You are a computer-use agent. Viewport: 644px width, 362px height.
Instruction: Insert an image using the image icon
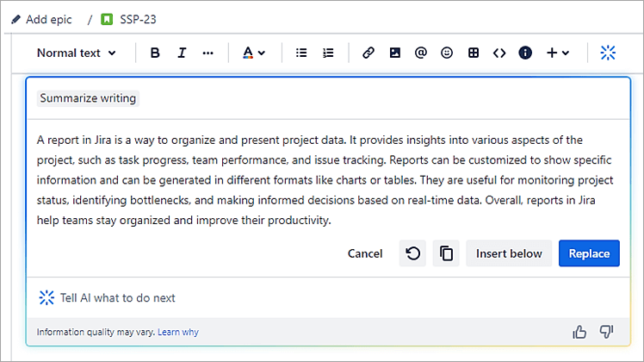(395, 53)
